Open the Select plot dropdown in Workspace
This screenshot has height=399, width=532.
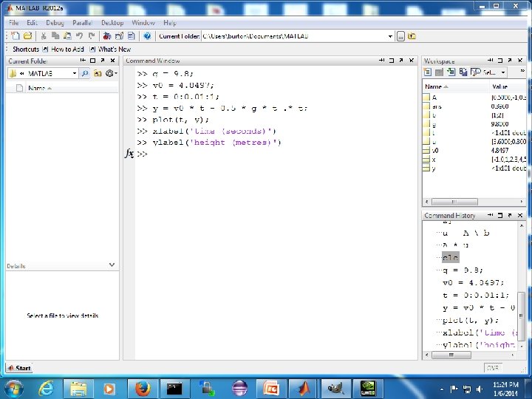pyautogui.click(x=504, y=72)
